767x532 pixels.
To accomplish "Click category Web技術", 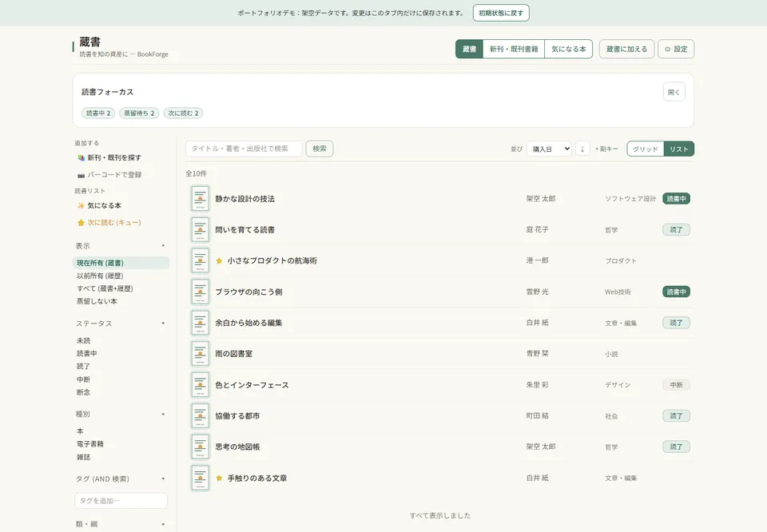I will [x=618, y=292].
